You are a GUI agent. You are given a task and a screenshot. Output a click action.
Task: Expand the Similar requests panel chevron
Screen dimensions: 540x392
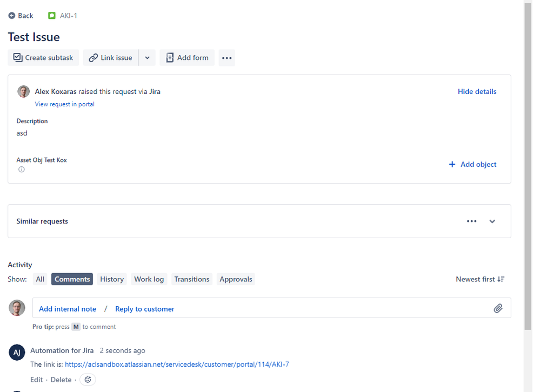[492, 221]
